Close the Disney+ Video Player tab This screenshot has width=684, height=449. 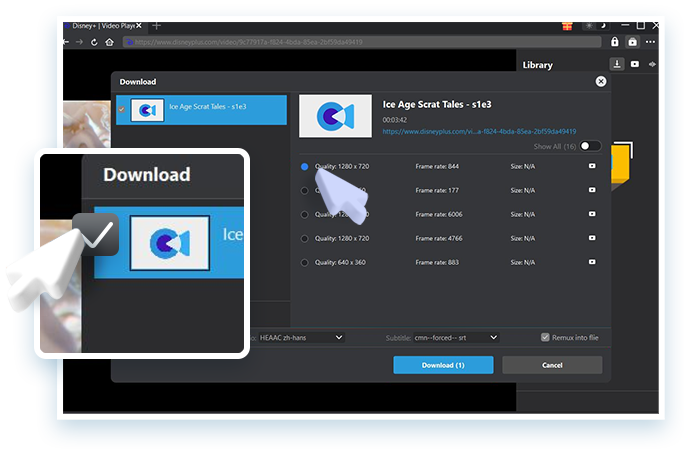139,26
